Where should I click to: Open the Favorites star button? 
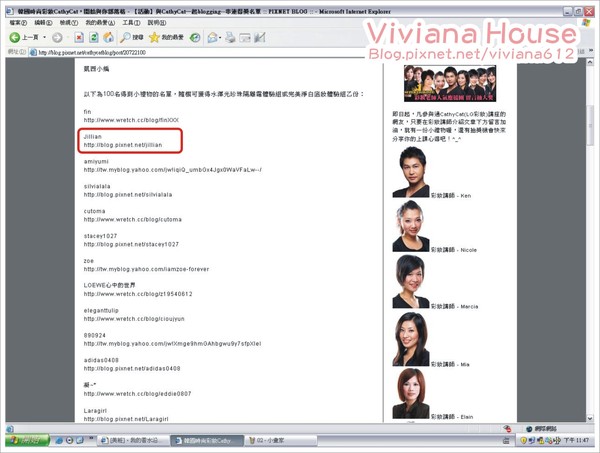(x=166, y=37)
